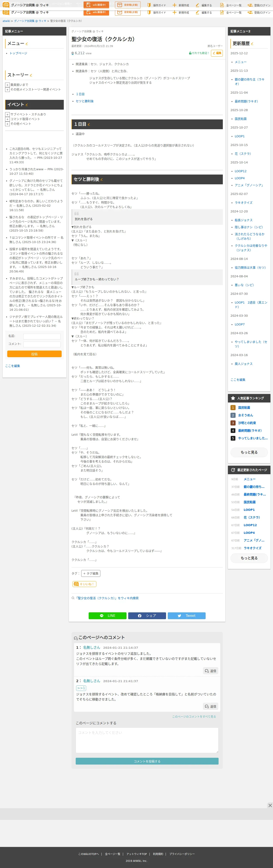Open このWikiのTOPへ footer link

point(88,854)
